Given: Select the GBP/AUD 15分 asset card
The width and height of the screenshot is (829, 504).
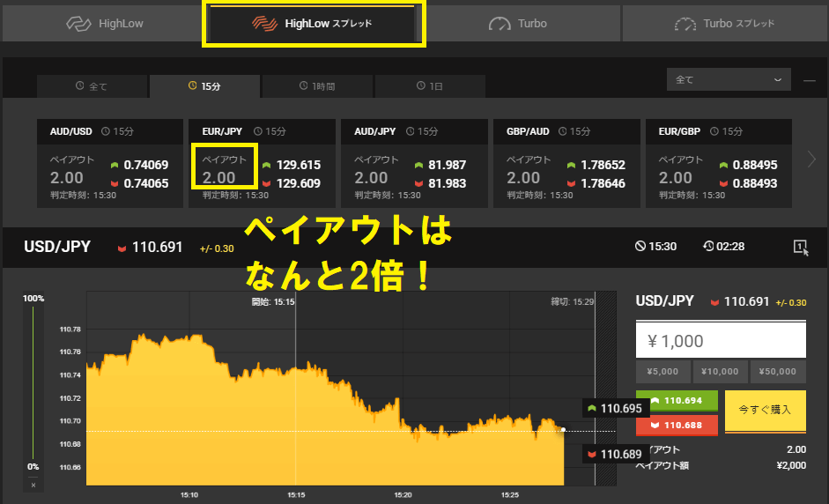Looking at the screenshot, I should 565,164.
